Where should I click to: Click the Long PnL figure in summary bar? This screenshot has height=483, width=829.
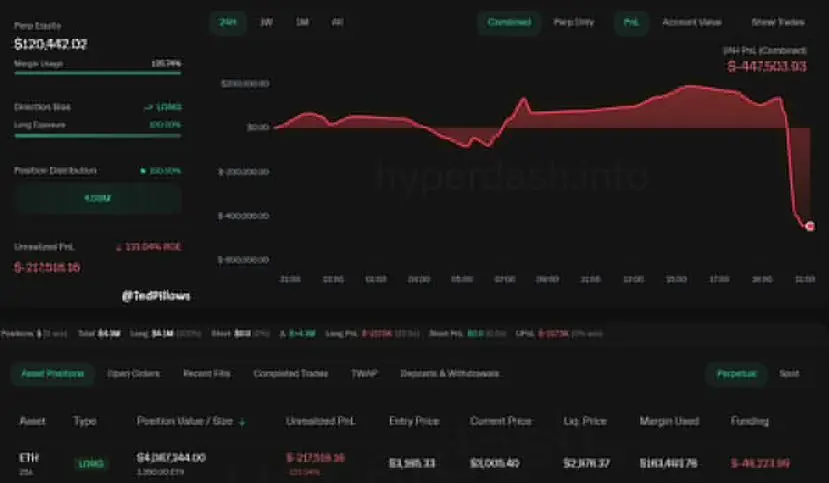click(x=376, y=334)
